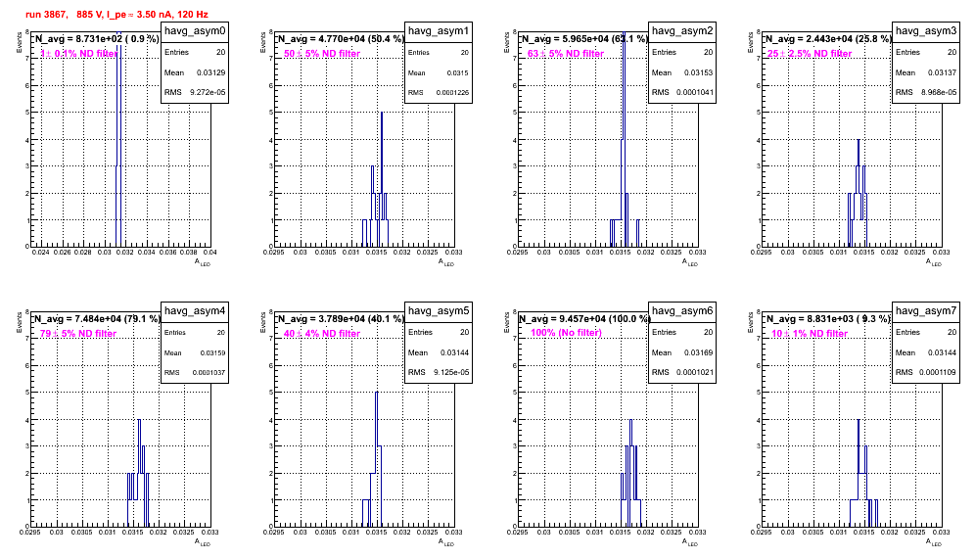Click the histogram peak in havg_asym7 plot

[x=859, y=421]
